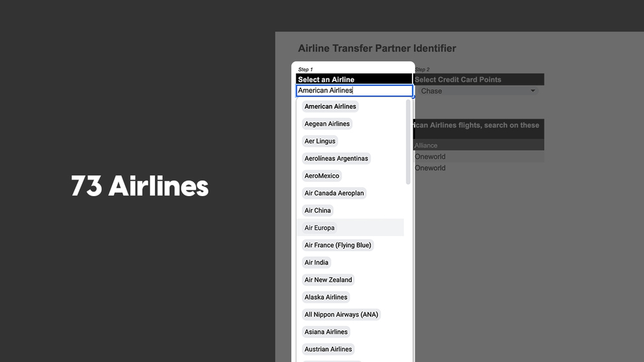Click the Airline Transfer Partner Identifier title
This screenshot has width=644, height=362.
[x=377, y=49]
